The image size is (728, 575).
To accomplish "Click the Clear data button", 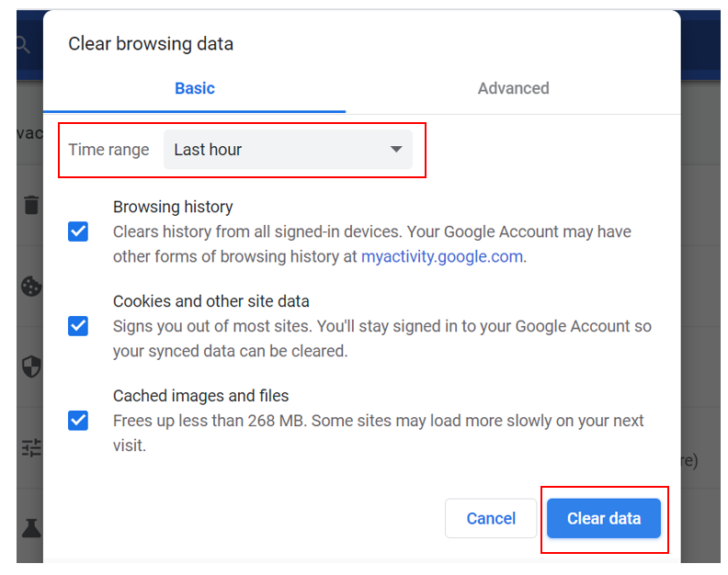I will coord(604,518).
